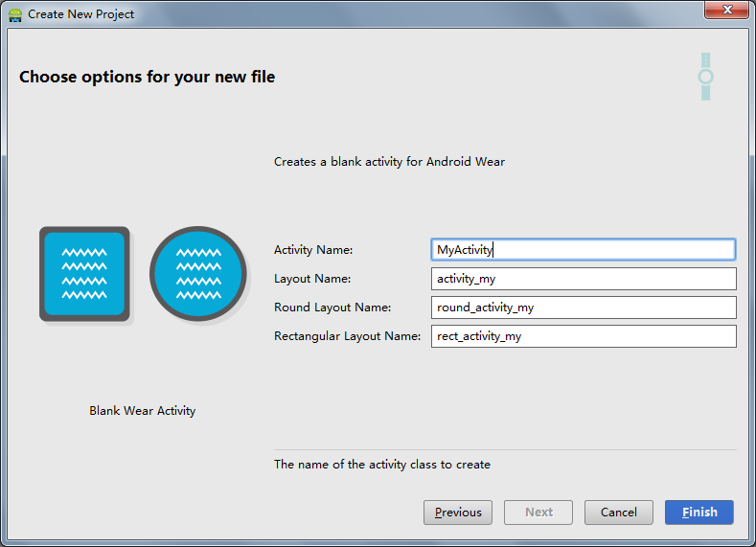Click the 'Layout Name:' label
Screen dimensions: 756x547
tap(312, 279)
